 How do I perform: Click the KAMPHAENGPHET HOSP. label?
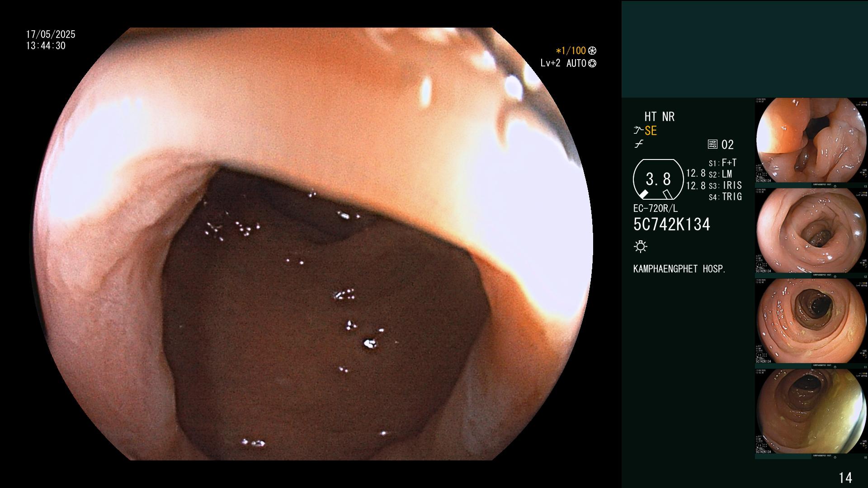tap(679, 269)
